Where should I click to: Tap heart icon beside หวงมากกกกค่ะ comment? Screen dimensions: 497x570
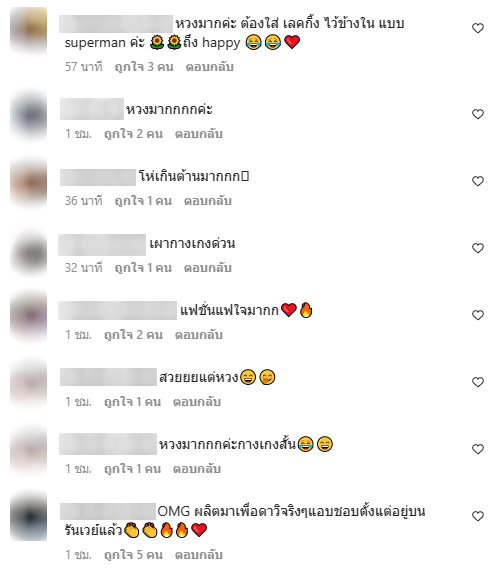478,114
